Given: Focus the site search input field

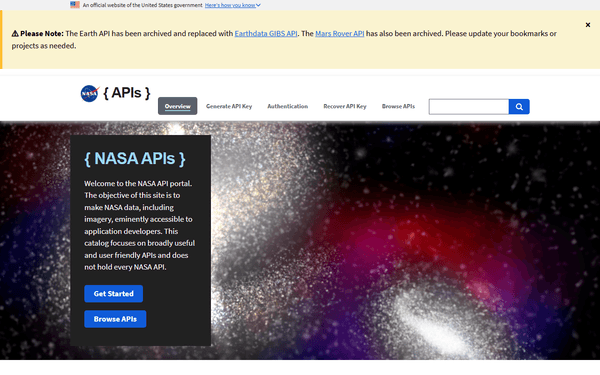Looking at the screenshot, I should (x=469, y=107).
